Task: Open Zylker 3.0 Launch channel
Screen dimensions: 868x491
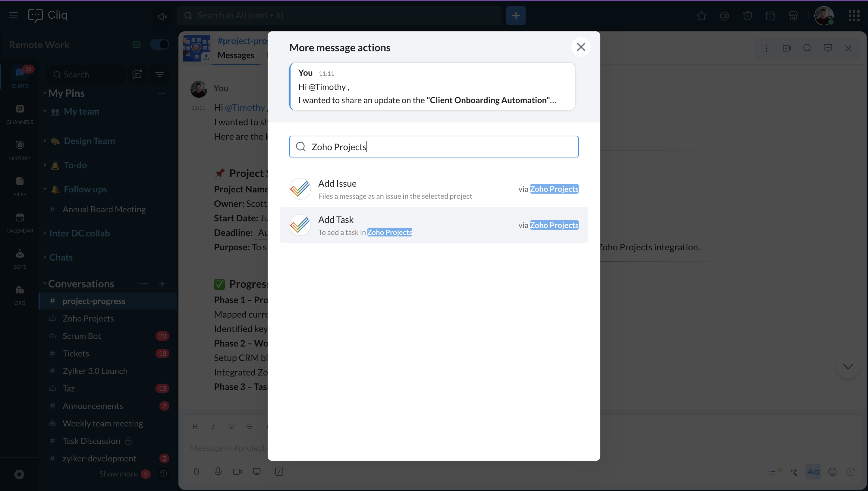Action: pos(108,371)
